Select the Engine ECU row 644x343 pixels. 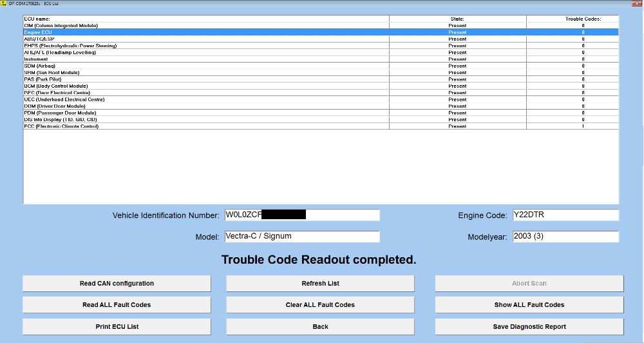point(321,32)
